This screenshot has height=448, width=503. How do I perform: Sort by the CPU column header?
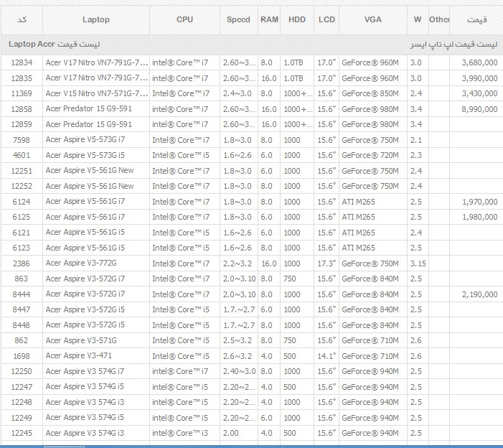185,19
